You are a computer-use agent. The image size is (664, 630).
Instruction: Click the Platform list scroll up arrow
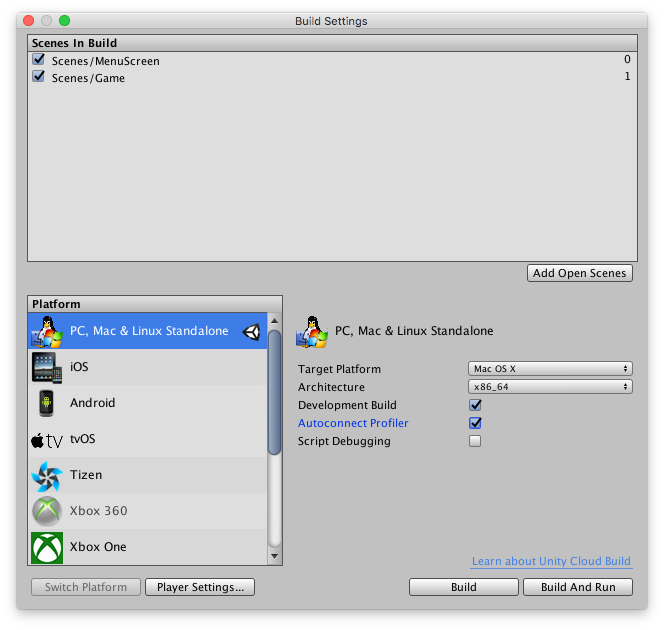tap(274, 321)
